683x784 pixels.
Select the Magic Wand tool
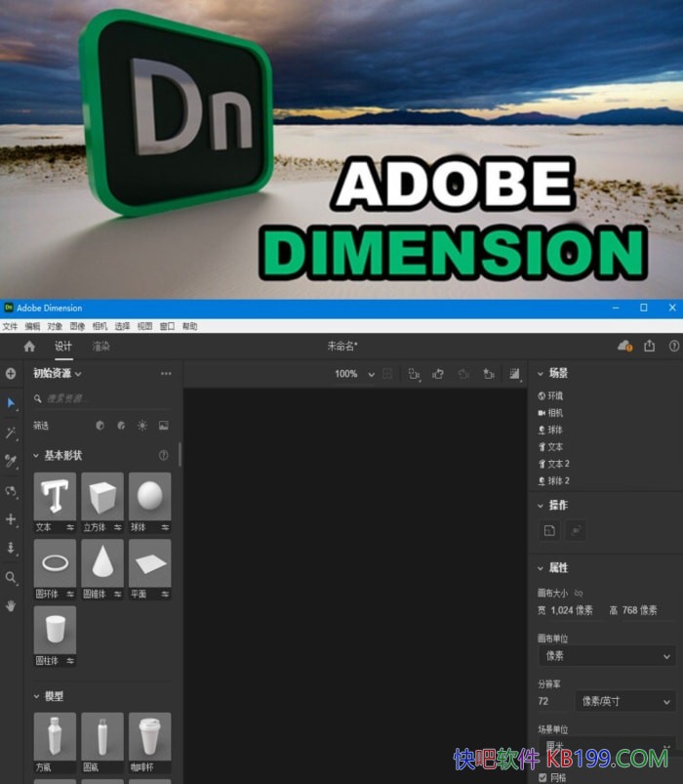coord(11,433)
